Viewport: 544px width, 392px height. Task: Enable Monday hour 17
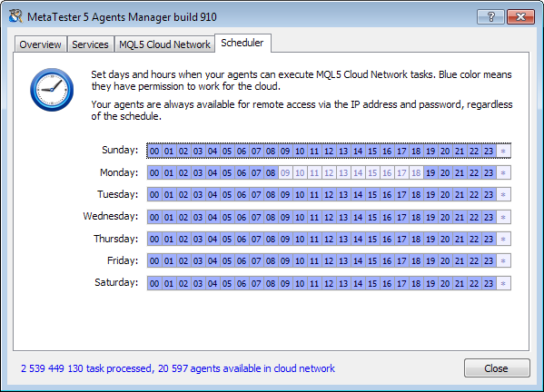point(401,173)
